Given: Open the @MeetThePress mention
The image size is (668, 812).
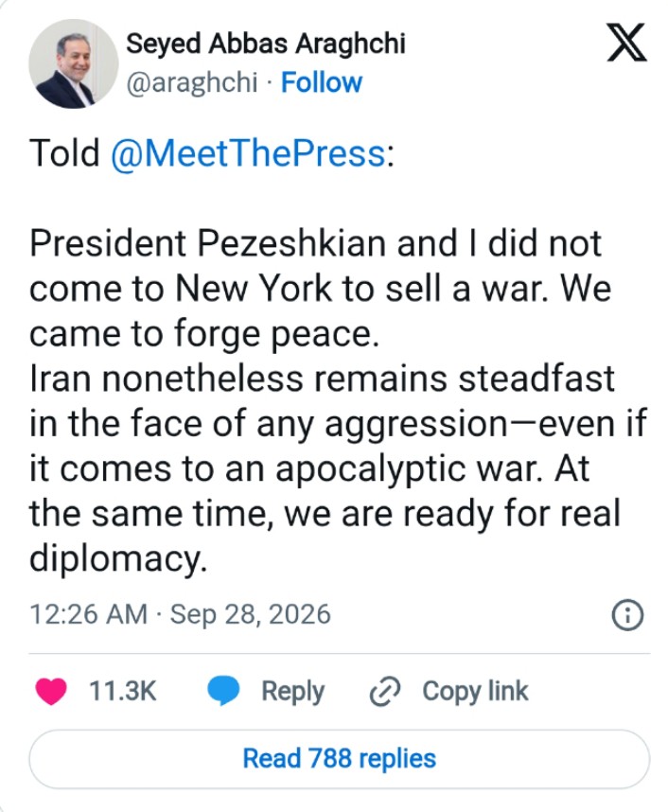Looking at the screenshot, I should point(248,154).
